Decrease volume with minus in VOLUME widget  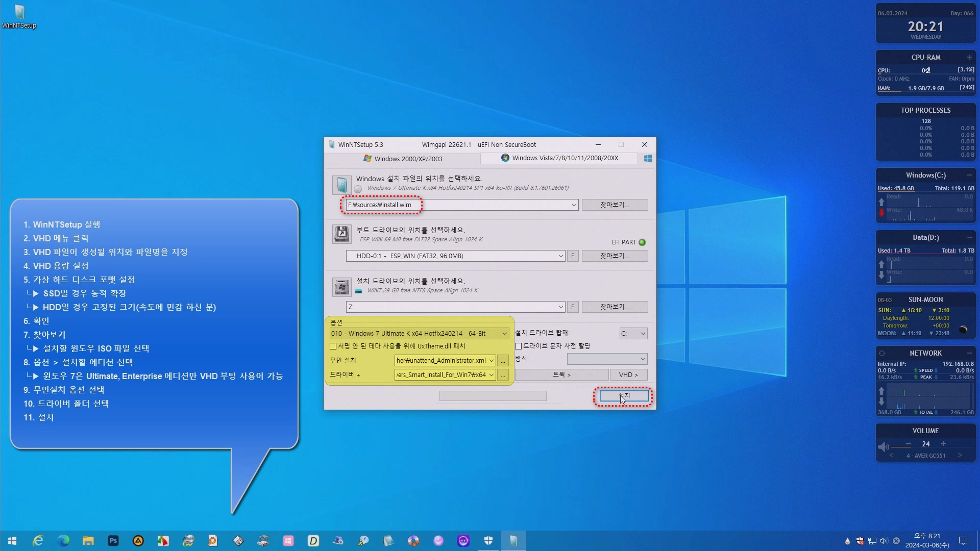(909, 444)
